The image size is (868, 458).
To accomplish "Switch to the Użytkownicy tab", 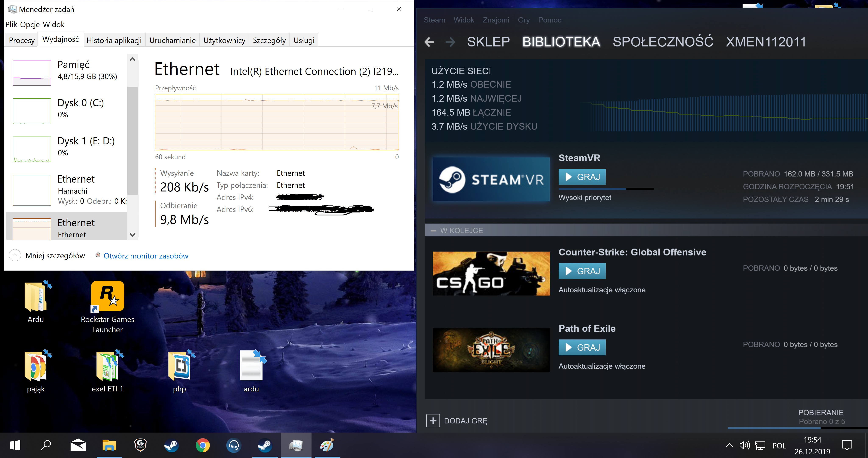I will (224, 40).
